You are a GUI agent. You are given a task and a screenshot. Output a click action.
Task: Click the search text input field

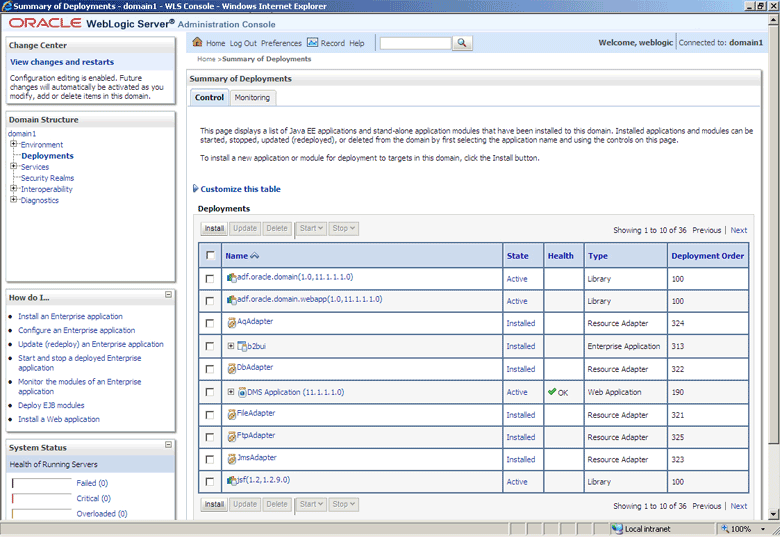[x=415, y=43]
